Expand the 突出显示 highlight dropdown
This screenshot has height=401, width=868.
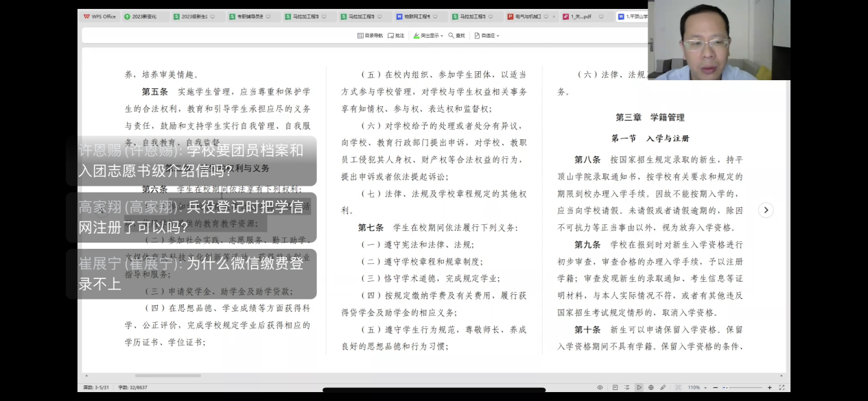pyautogui.click(x=428, y=35)
